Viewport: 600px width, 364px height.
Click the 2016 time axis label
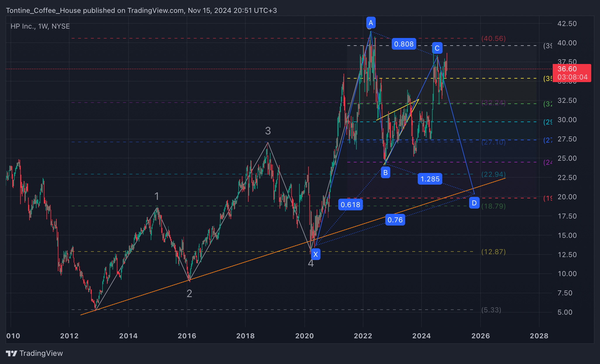(x=187, y=336)
